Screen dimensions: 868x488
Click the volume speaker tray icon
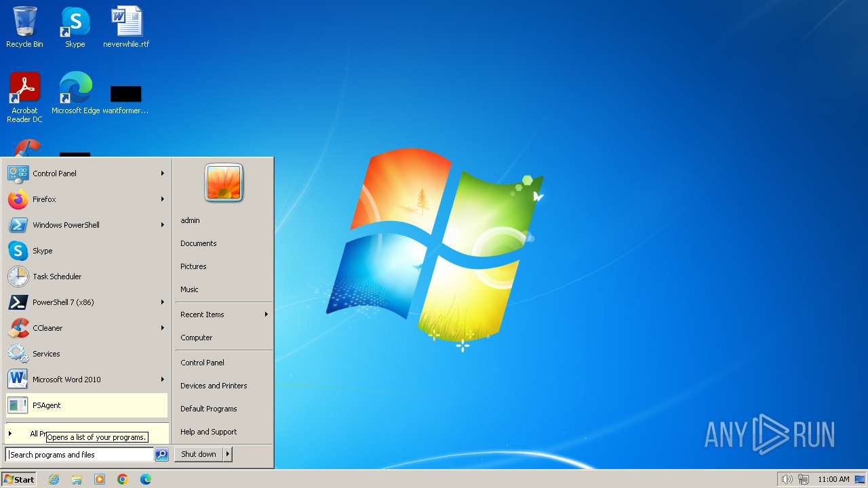[x=787, y=479]
